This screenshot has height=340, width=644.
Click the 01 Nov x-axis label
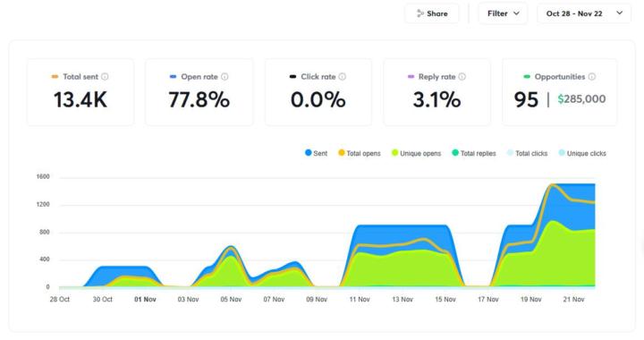coord(146,300)
